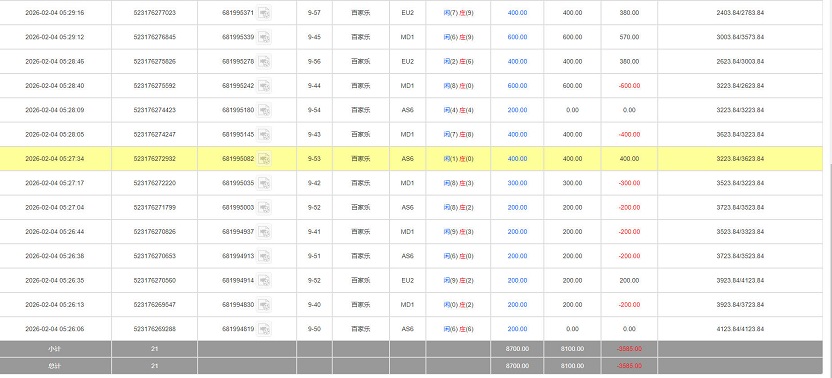This screenshot has height=378, width=832.
Task: Open the replay icon in the 05:27:04 row
Action: point(264,207)
